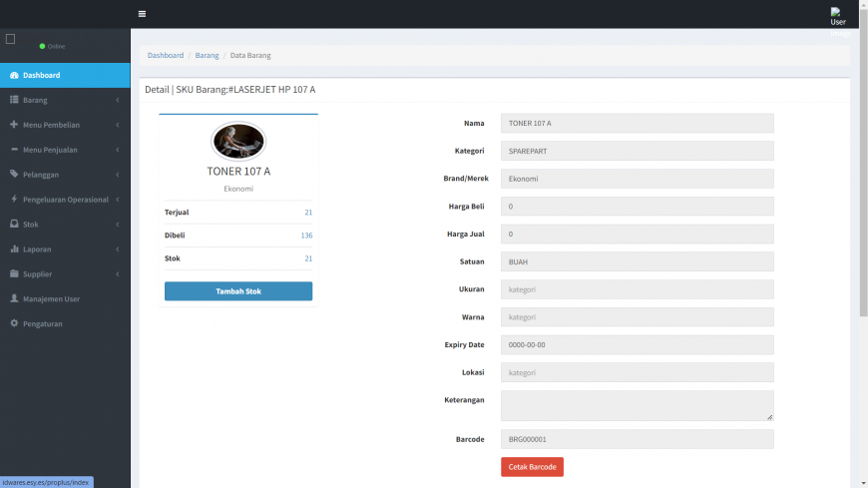Click the Terjual count 21
This screenshot has height=488, width=868.
(x=308, y=213)
